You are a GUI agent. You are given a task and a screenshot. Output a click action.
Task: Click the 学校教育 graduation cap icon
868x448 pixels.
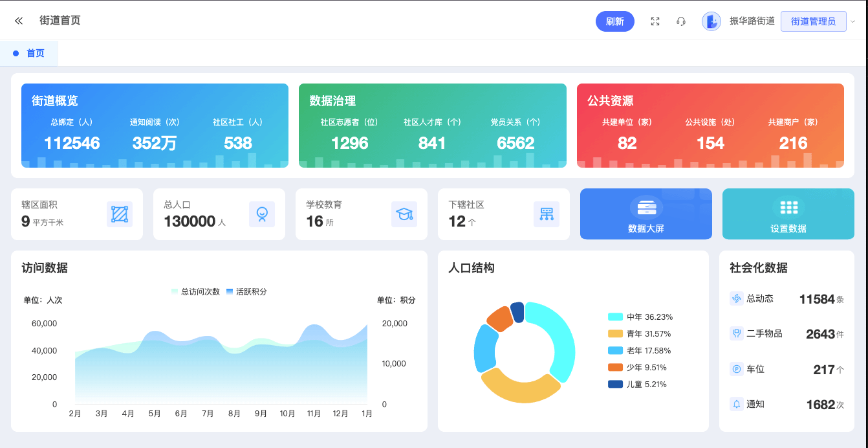(x=404, y=214)
